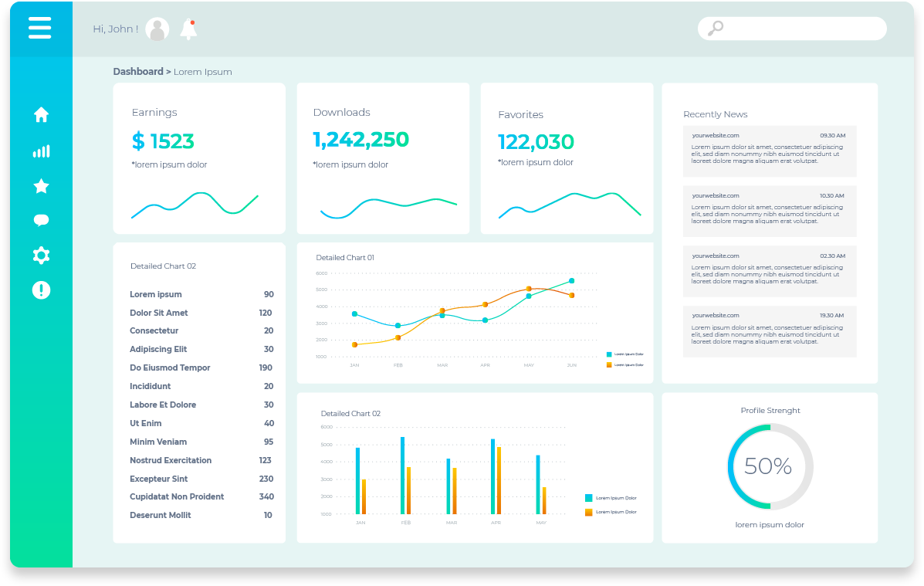Select the 'Adipiscing Elit' row
Image resolution: width=924 pixels, height=586 pixels.
point(201,349)
